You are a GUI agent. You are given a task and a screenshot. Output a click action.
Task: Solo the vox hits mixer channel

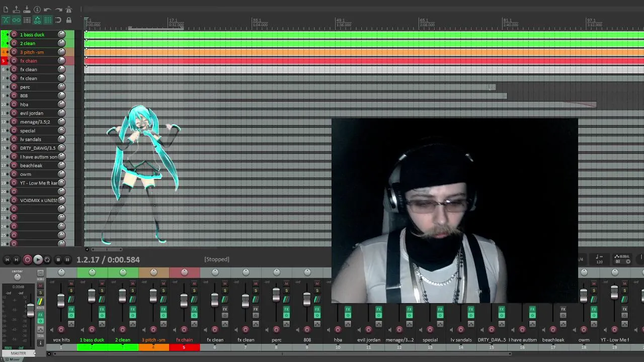point(71,291)
